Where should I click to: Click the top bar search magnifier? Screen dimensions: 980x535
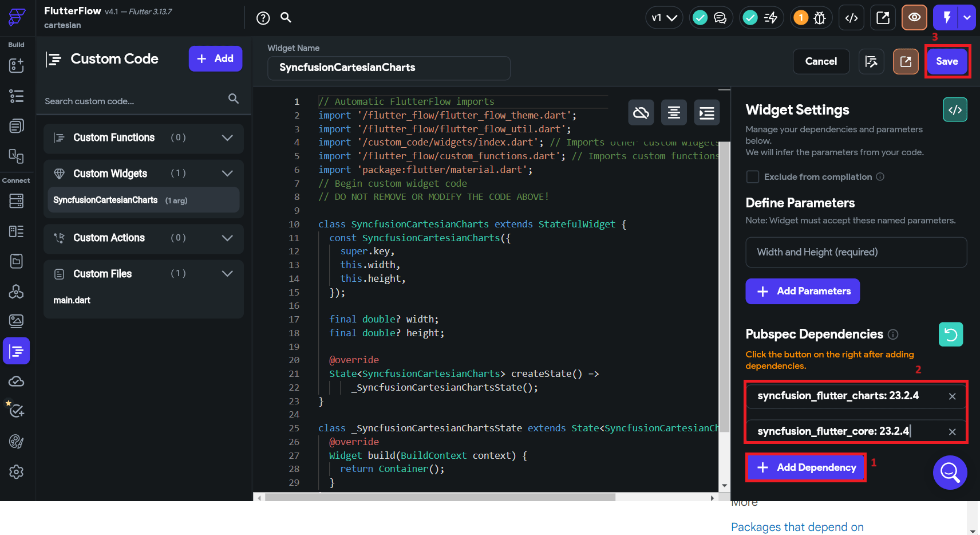click(x=286, y=17)
